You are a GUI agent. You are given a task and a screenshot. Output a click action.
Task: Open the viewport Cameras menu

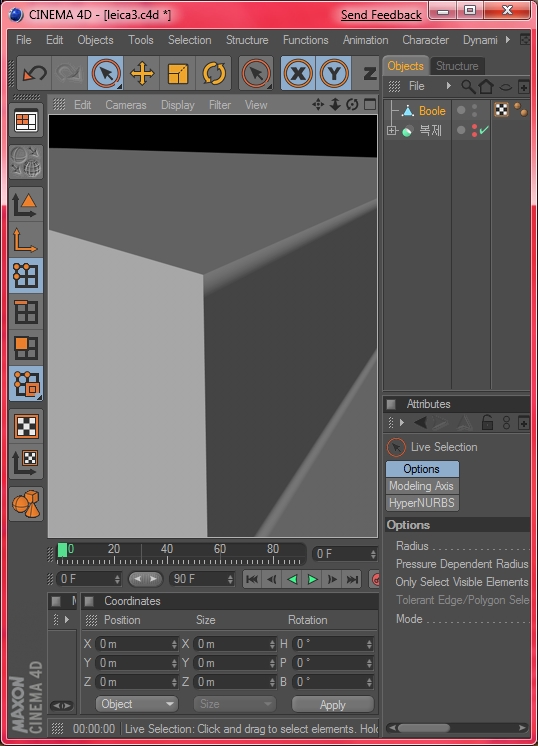click(126, 105)
